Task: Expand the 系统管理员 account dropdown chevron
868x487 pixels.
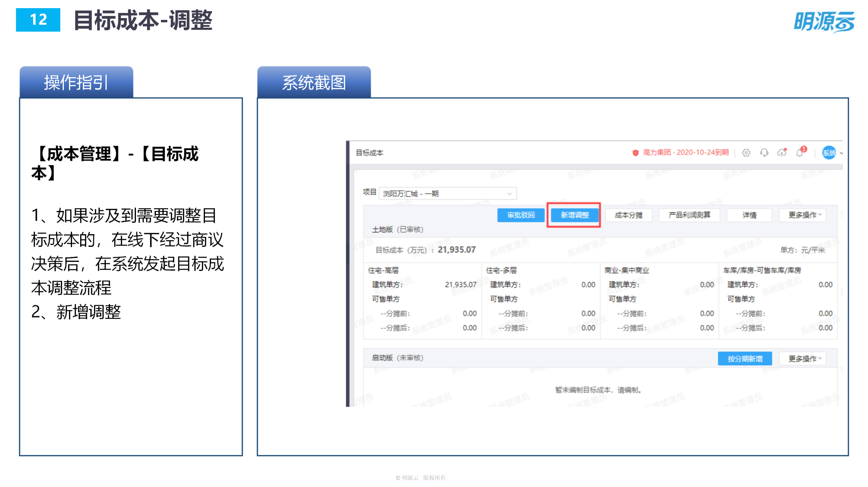Action: [x=841, y=153]
